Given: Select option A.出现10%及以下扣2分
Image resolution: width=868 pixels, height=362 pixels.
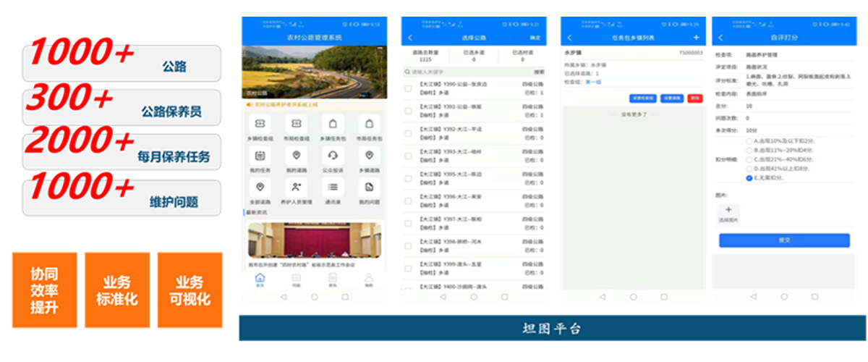Looking at the screenshot, I should click(749, 141).
